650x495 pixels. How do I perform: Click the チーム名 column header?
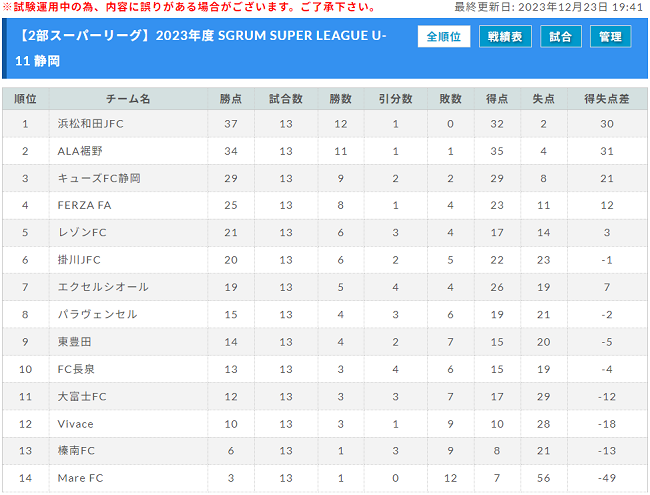(x=128, y=99)
